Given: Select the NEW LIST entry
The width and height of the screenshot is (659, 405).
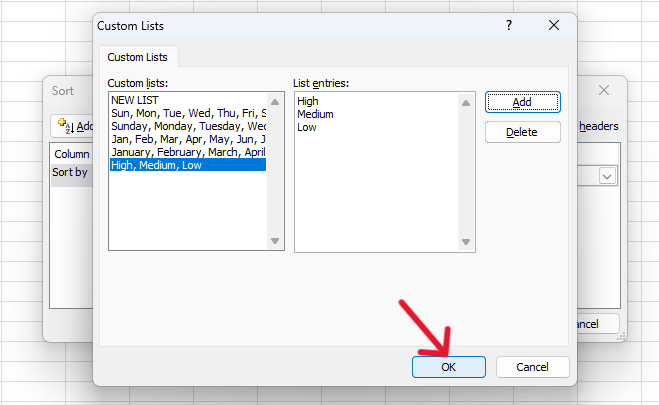Looking at the screenshot, I should [x=135, y=101].
